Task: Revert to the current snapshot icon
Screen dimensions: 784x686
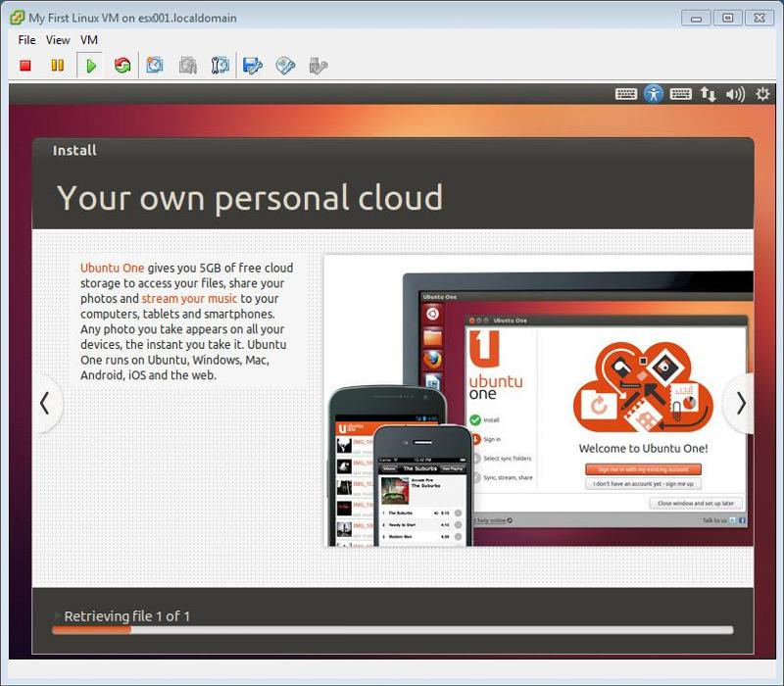Action: [187, 66]
